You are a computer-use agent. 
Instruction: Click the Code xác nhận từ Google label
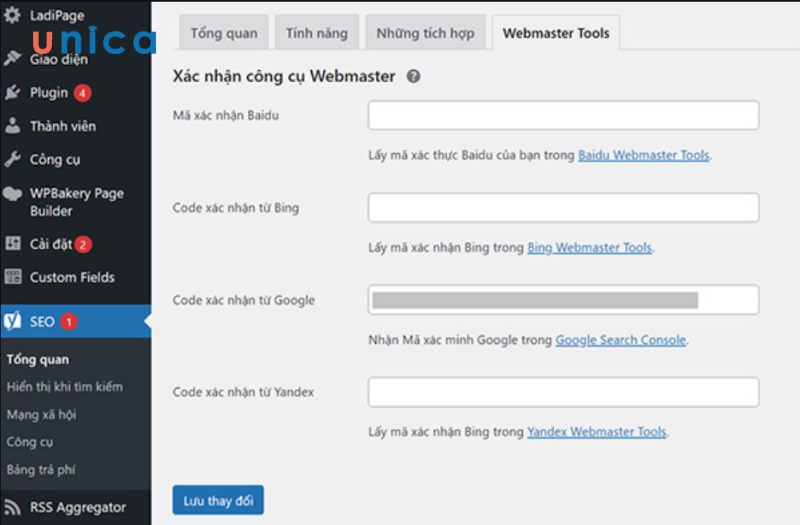click(x=243, y=300)
